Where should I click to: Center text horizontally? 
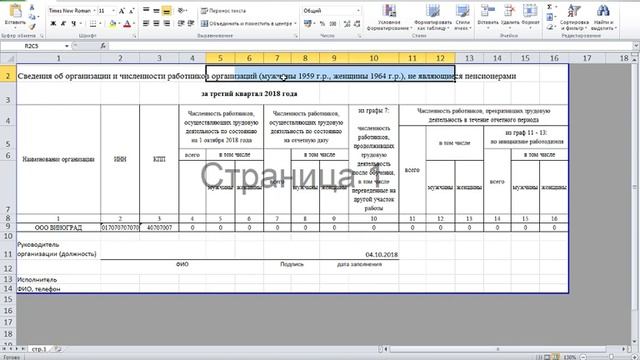click(156, 24)
